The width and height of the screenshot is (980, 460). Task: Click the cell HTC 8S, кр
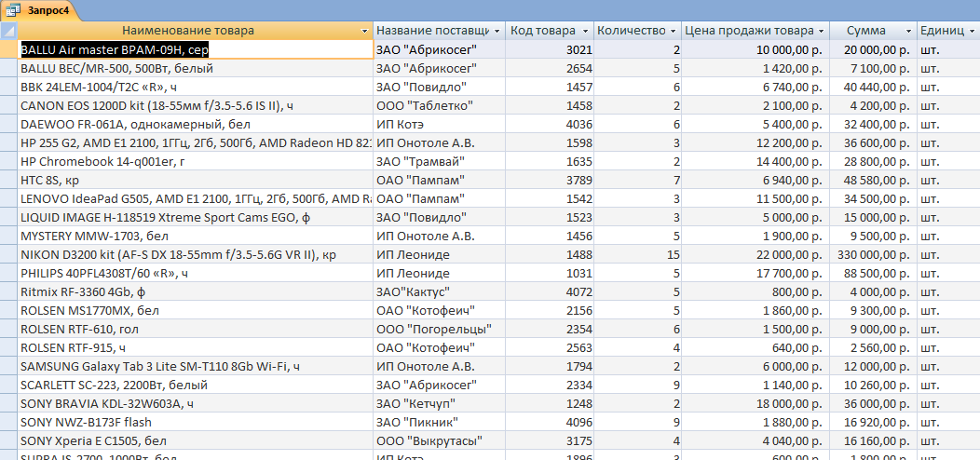[x=196, y=180]
